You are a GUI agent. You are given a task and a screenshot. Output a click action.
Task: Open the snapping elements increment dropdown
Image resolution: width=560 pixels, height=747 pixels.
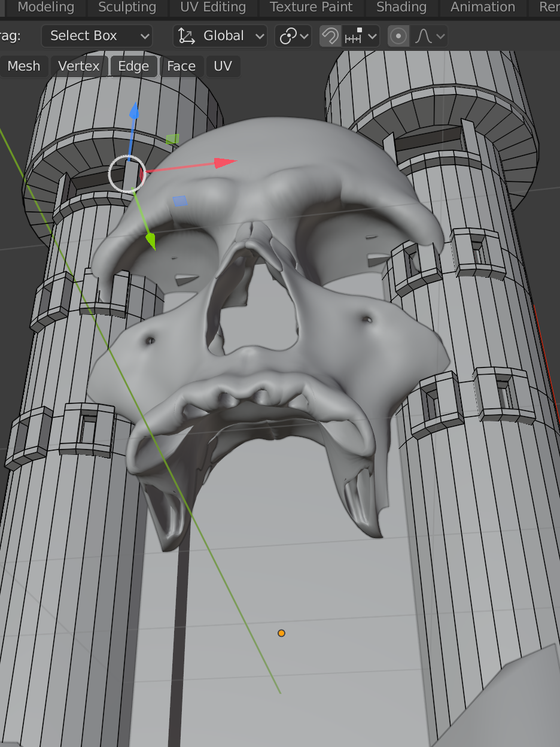click(x=361, y=36)
